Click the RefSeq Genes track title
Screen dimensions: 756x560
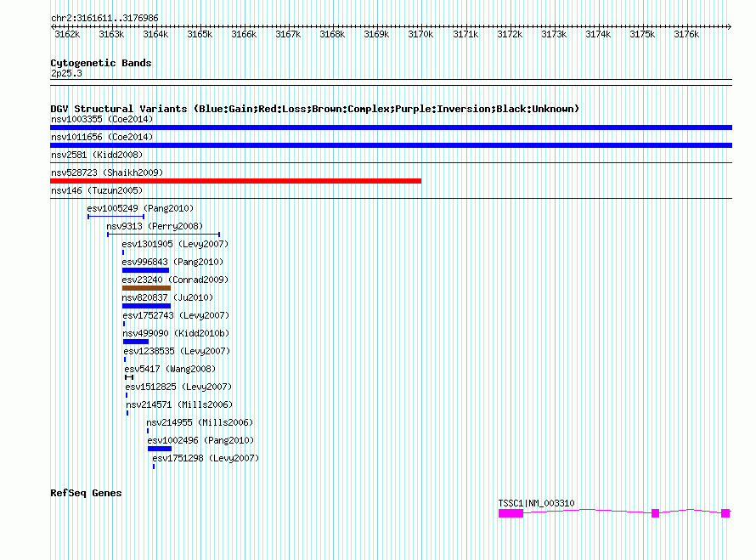(86, 493)
